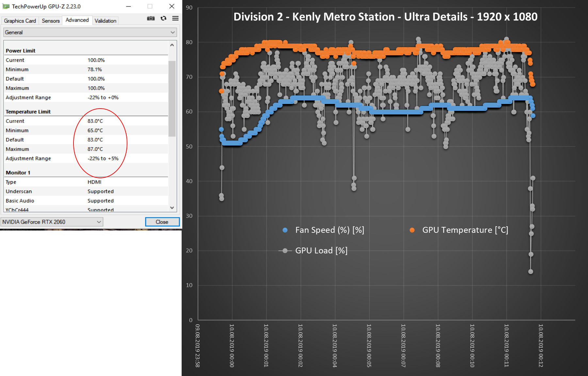The width and height of the screenshot is (588, 376).
Task: Click the 09.08.2019 23:58 time axis label
Action: coord(198,346)
